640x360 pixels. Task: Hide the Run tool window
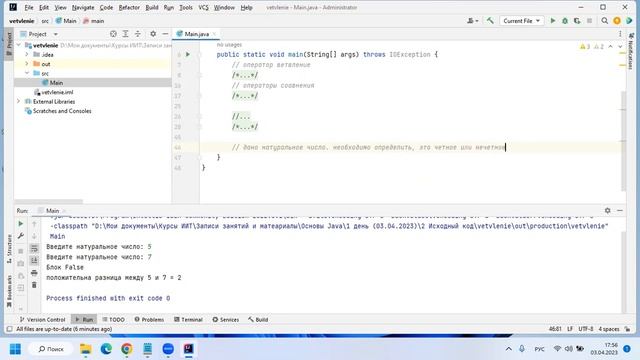point(620,211)
